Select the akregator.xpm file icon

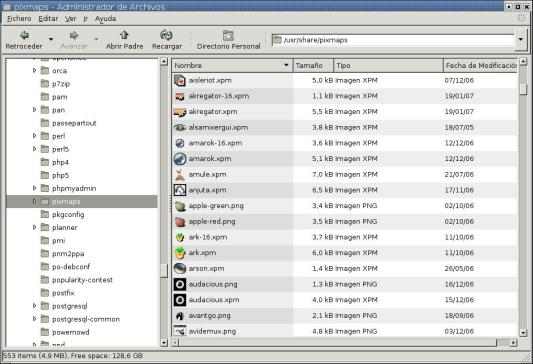180,112
